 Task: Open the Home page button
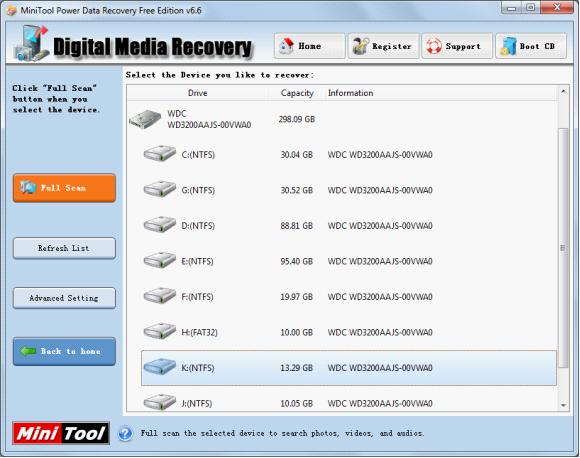[310, 46]
